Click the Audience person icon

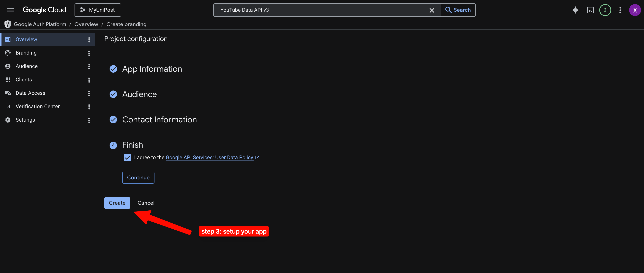click(8, 66)
